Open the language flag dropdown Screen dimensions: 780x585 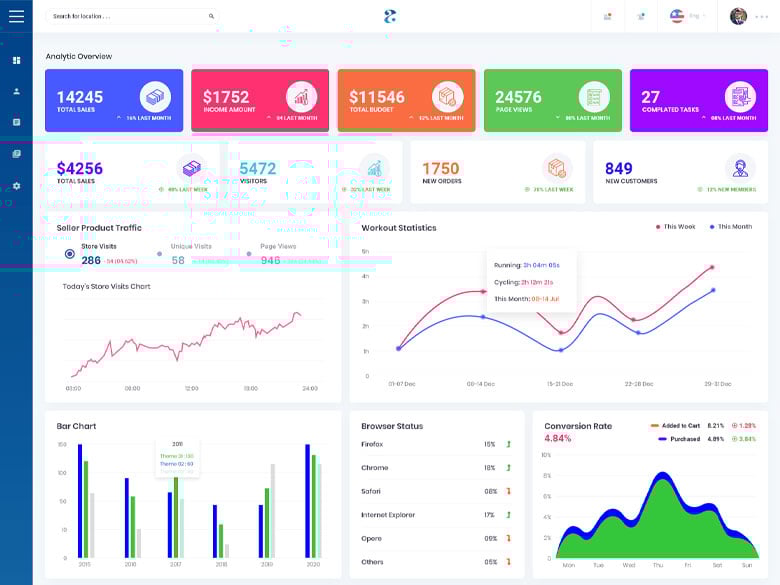pos(687,16)
